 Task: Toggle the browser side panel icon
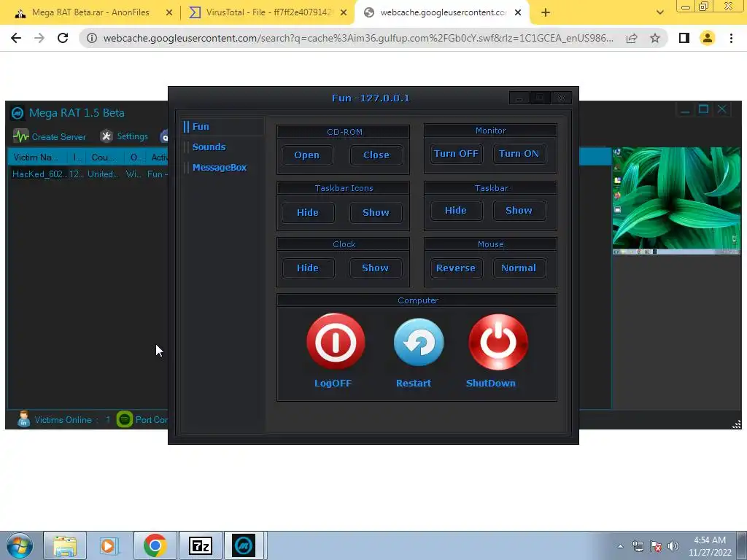coord(684,38)
